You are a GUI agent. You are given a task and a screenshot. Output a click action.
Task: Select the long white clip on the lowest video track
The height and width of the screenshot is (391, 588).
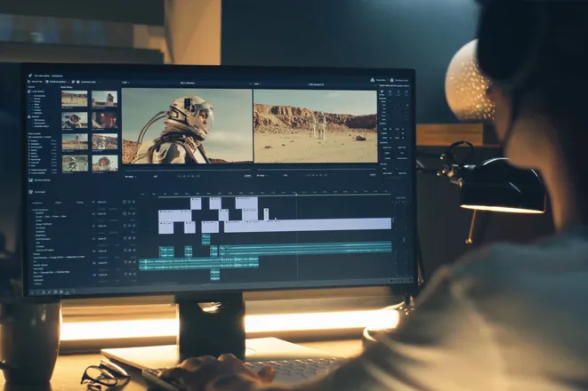(x=308, y=224)
